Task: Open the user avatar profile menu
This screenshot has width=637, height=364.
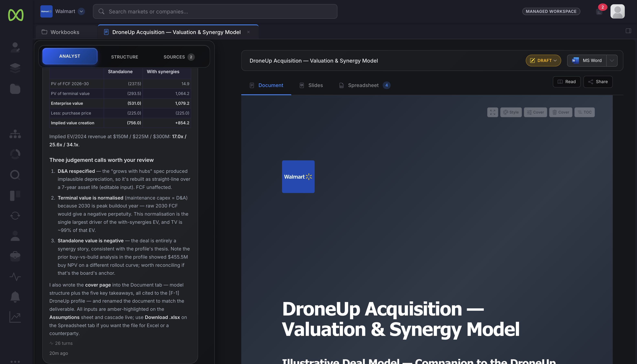Action: tap(617, 11)
